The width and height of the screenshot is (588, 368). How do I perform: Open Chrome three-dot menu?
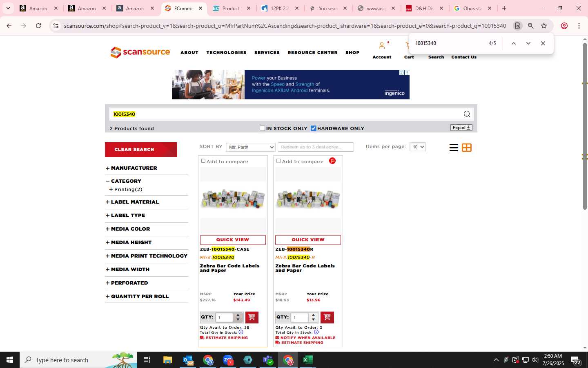(579, 26)
